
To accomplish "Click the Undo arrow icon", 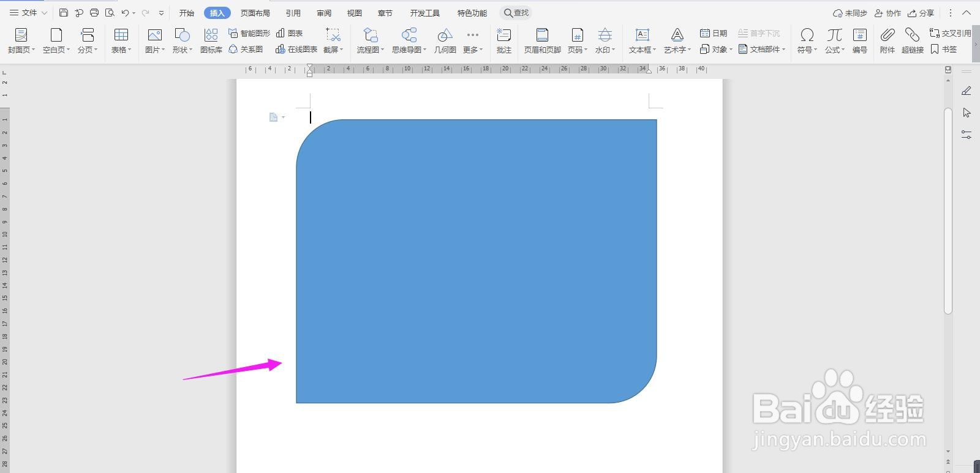I will pos(125,12).
